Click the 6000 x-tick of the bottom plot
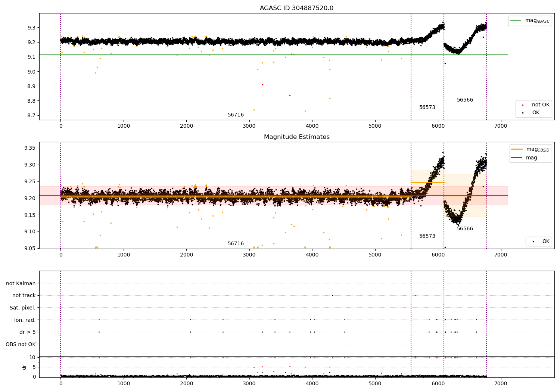 point(438,384)
